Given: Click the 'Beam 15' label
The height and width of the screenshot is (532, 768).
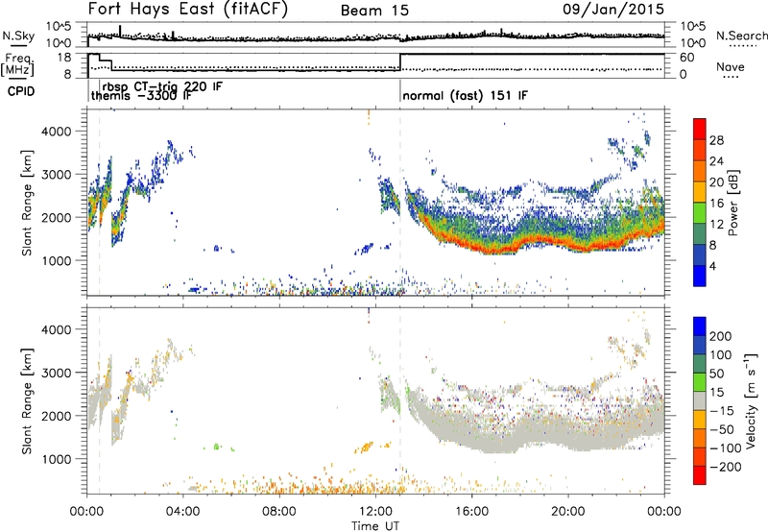Looking at the screenshot, I should click(374, 11).
